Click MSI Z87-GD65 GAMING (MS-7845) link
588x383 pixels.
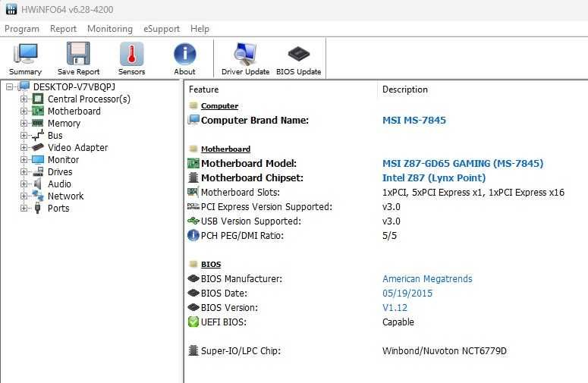[463, 163]
